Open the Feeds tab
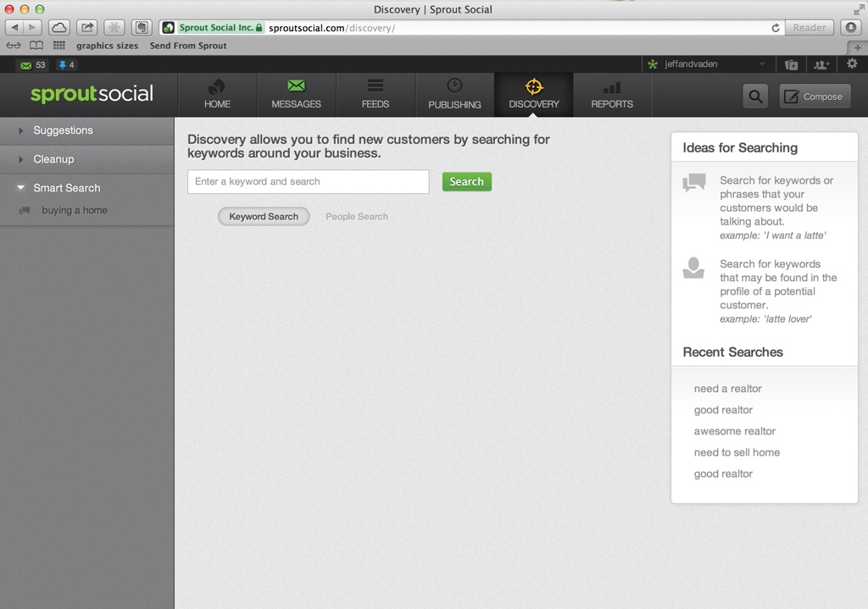The image size is (868, 609). (x=376, y=95)
